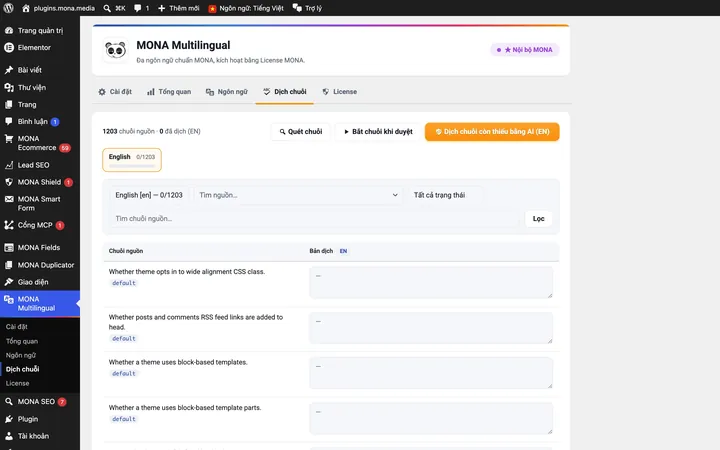Viewport: 720px width, 450px height.
Task: Open Cài đặt submenu item in sidebar
Action: click(x=17, y=326)
